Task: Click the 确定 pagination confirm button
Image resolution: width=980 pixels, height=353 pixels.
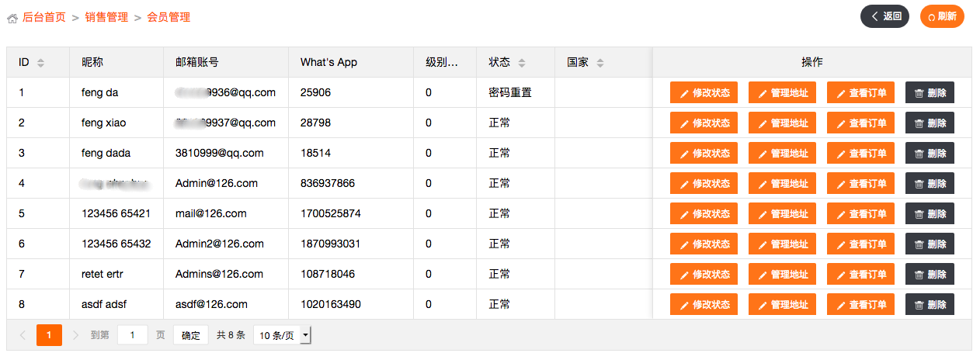Action: click(190, 335)
